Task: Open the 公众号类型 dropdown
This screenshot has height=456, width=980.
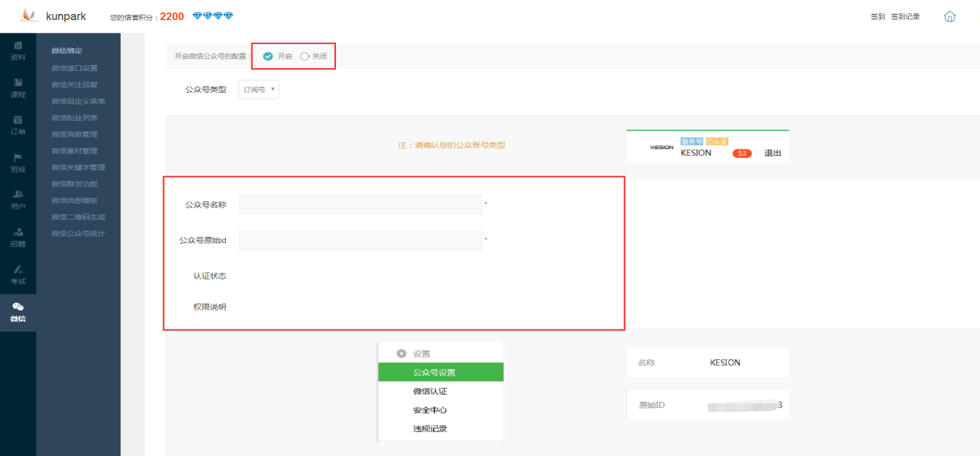Action: coord(259,90)
